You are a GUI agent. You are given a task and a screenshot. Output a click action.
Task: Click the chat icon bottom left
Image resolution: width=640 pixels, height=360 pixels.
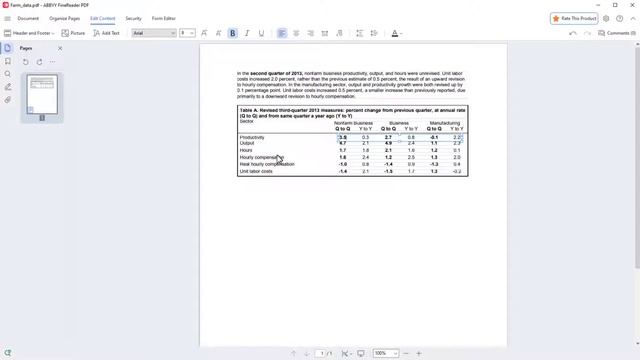[7, 353]
